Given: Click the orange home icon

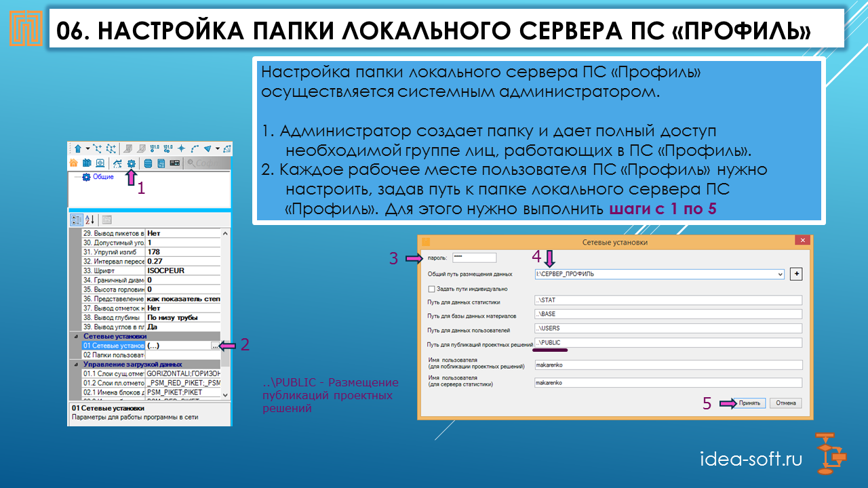Looking at the screenshot, I should click(74, 163).
